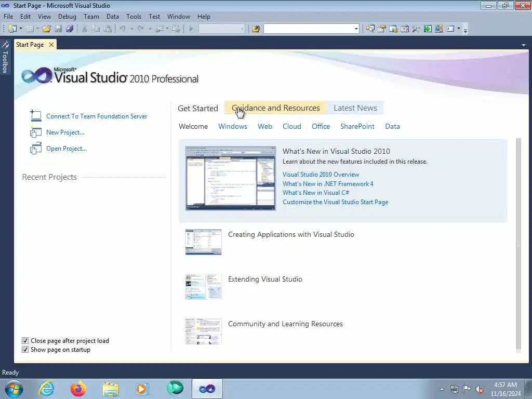
Task: Click the New Project... link
Action: [x=65, y=132]
